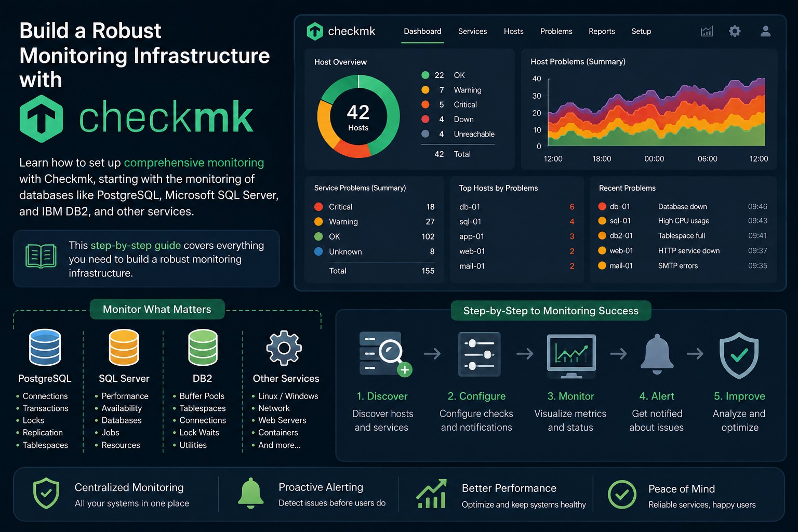The image size is (798, 532).
Task: Click Lock Waits under DB2
Action: coord(199,433)
